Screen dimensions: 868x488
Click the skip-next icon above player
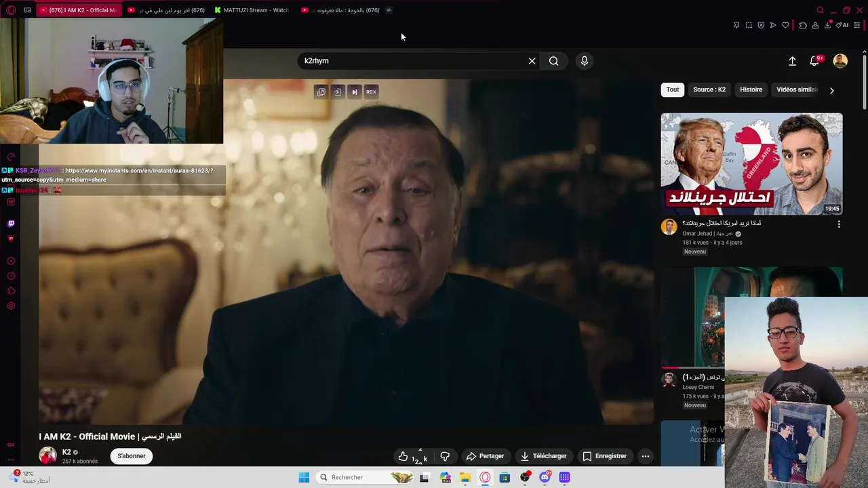(x=354, y=92)
